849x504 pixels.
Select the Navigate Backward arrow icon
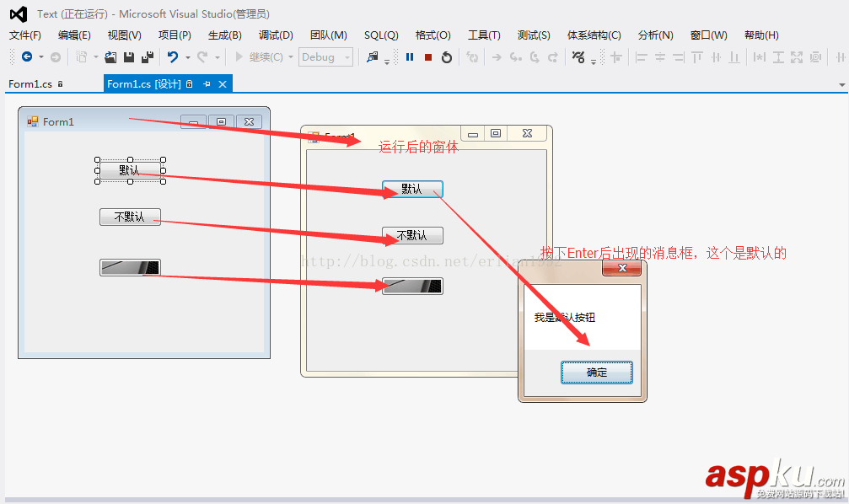coord(29,56)
